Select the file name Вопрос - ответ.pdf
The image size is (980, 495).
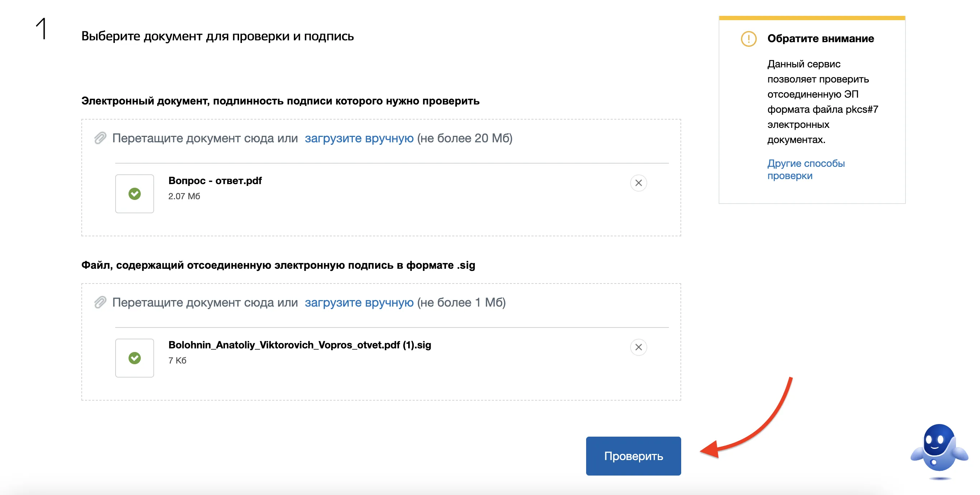click(x=215, y=180)
